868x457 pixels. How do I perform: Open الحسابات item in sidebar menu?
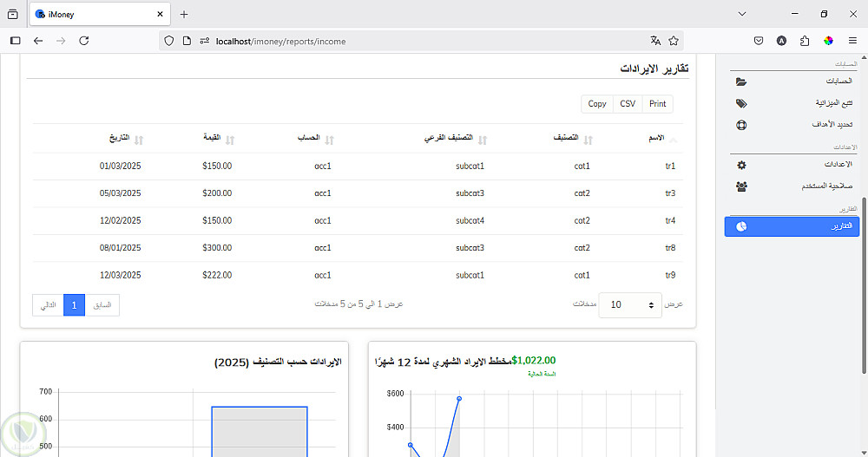792,82
